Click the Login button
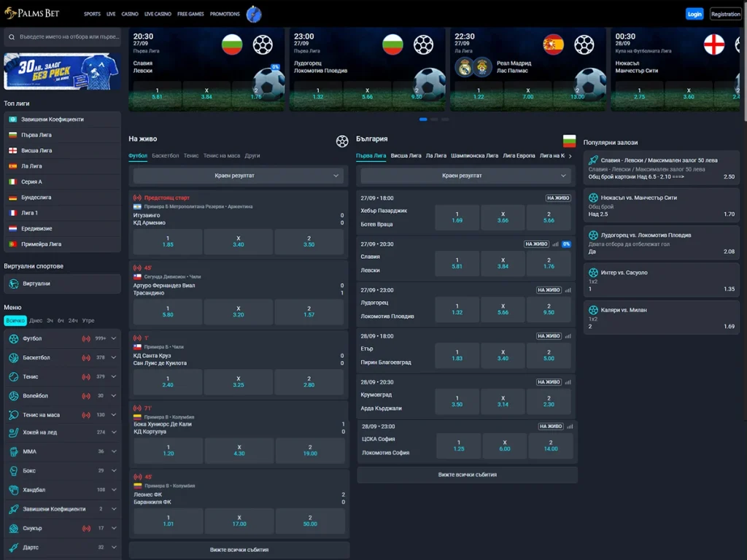This screenshot has height=560, width=747. click(x=694, y=14)
